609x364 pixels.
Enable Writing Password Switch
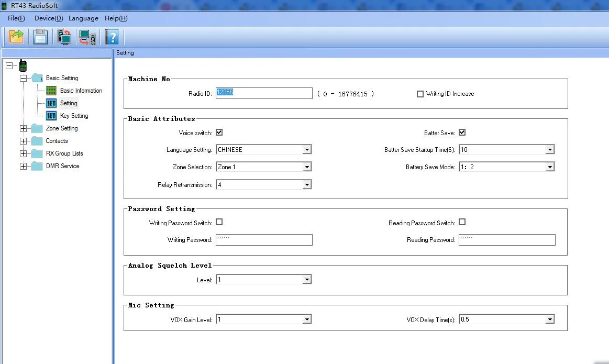click(219, 222)
